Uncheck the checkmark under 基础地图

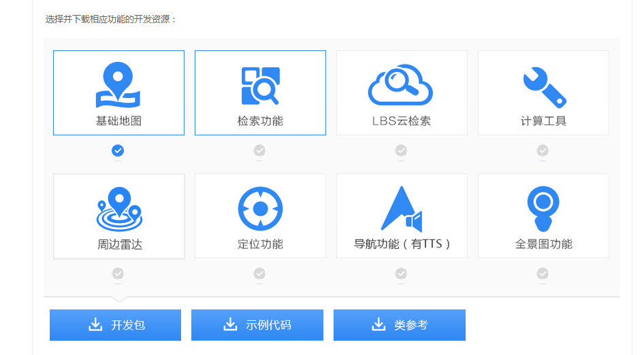118,150
